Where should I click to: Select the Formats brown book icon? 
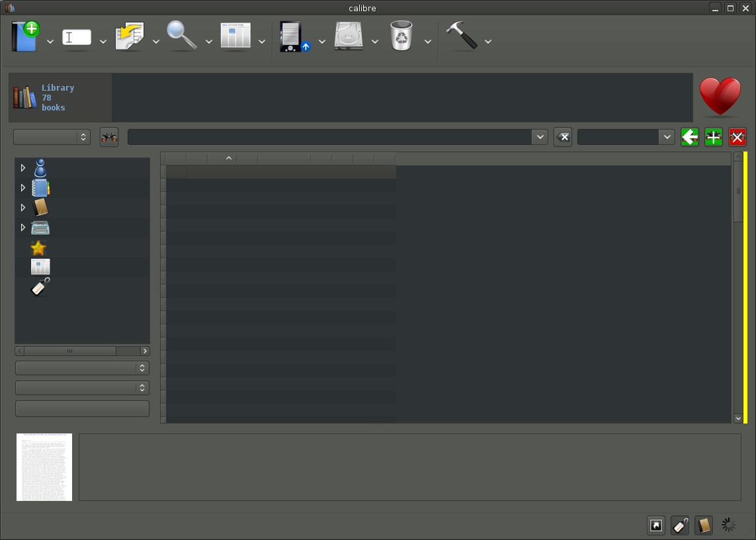pyautogui.click(x=40, y=208)
